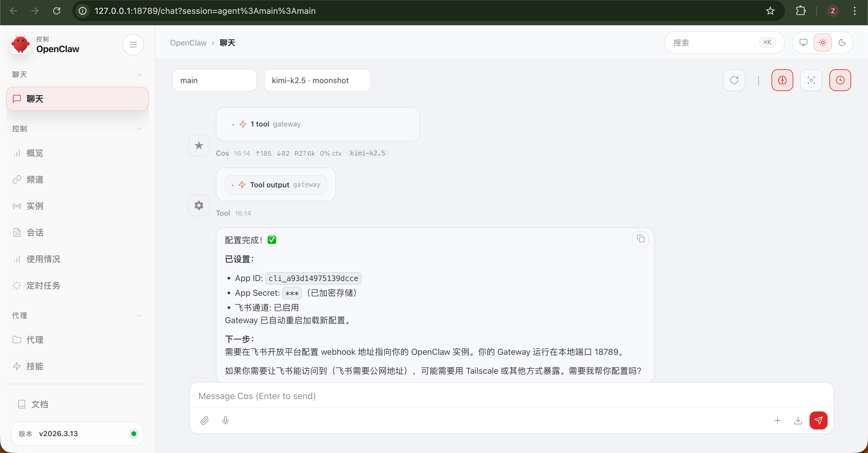Select the 聊天 chat item in sidebar

pos(77,99)
